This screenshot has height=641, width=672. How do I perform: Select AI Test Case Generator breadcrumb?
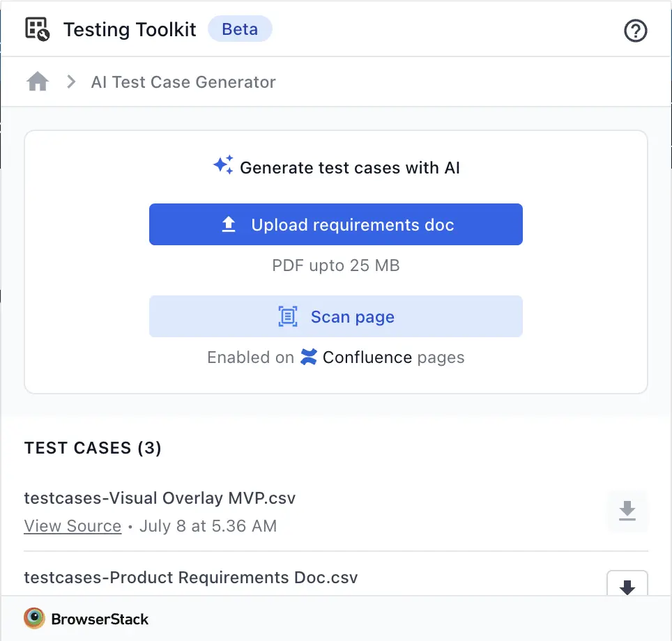[183, 82]
